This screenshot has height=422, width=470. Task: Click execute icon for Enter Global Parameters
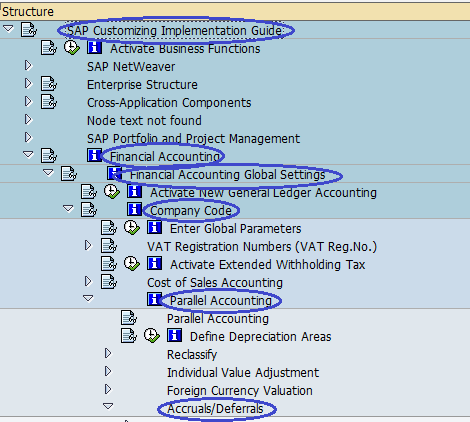point(132,228)
